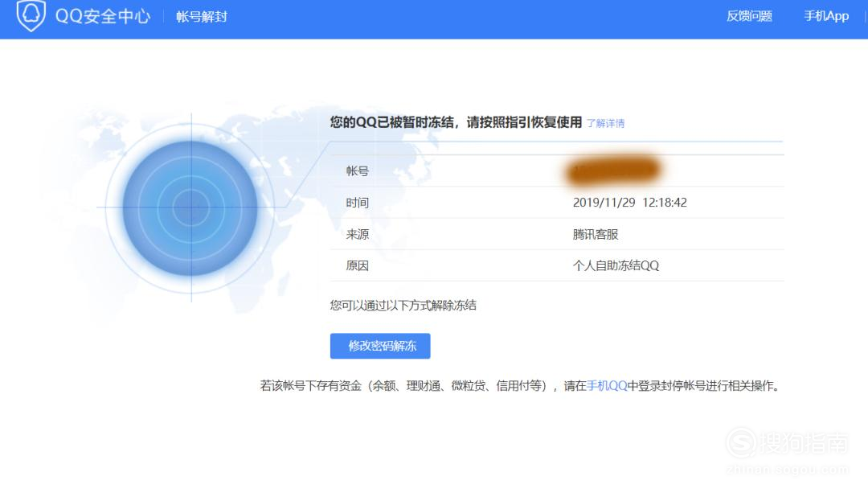
Task: Click the 个人自助冻结QQ reason value
Action: [616, 265]
